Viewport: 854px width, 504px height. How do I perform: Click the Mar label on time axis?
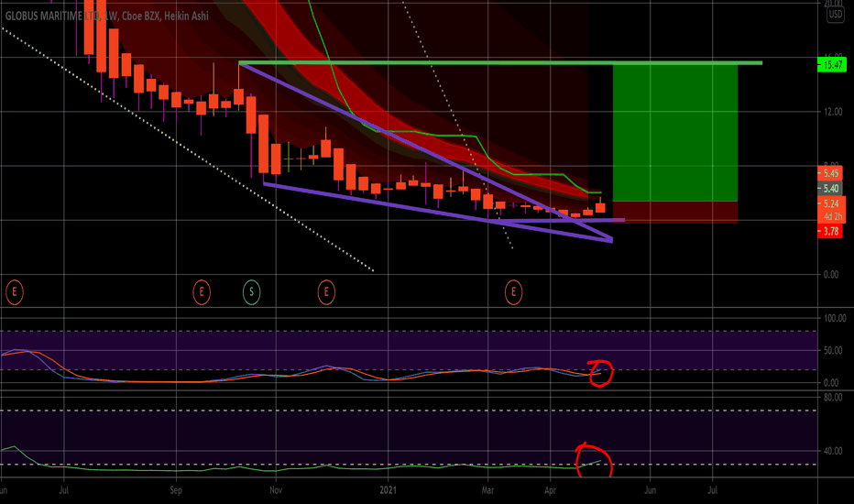[487, 490]
